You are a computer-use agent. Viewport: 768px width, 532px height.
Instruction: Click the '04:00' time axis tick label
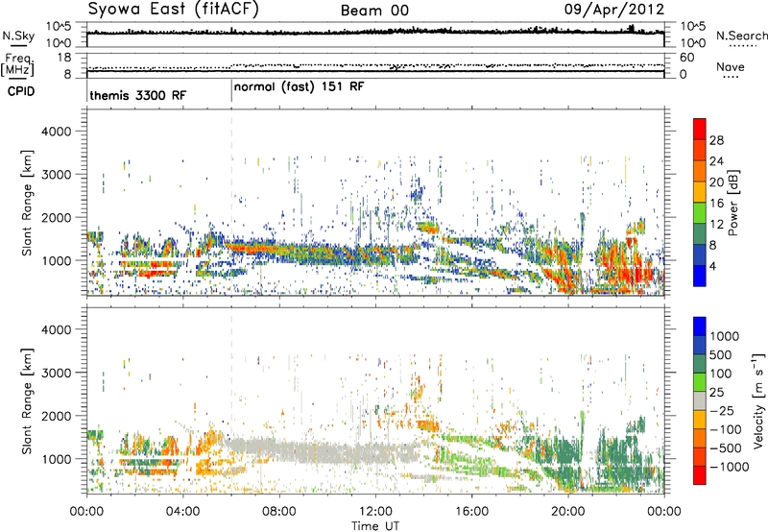[182, 512]
